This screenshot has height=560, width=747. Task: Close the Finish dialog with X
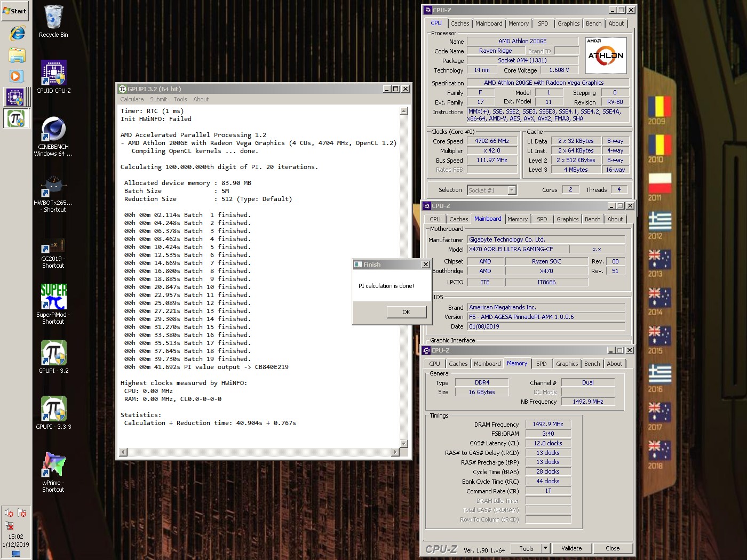(x=426, y=265)
